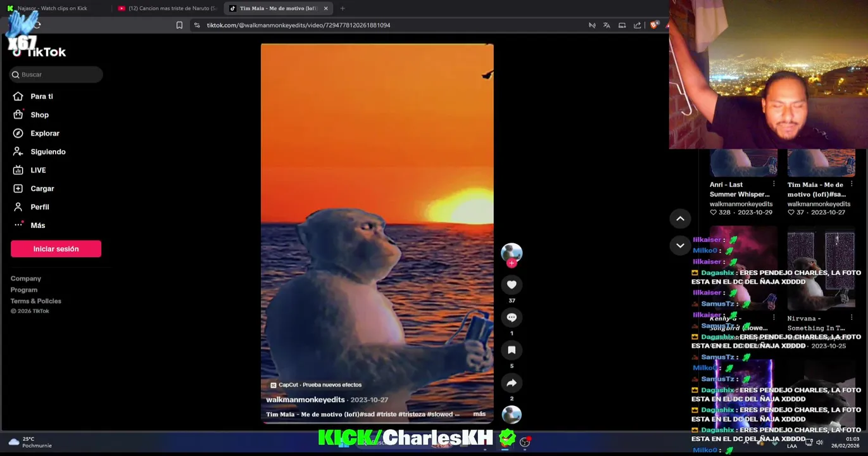Click the taskbar volume speaker icon
This screenshot has width=868, height=456.
819,443
